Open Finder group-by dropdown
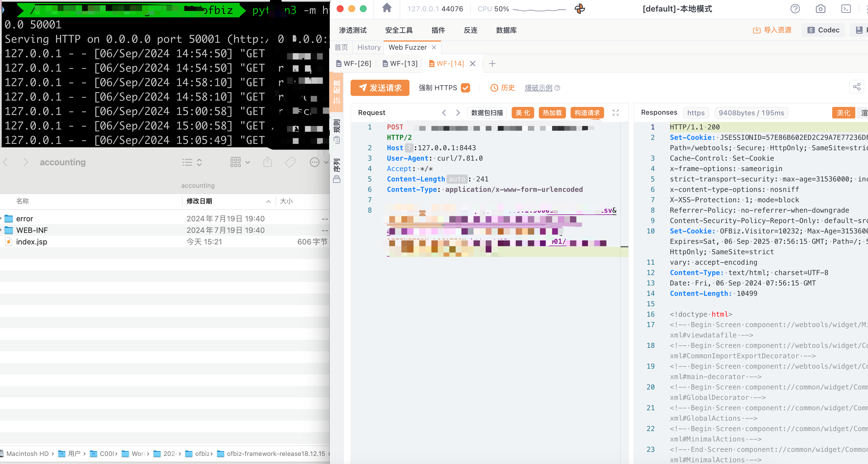868x464 pixels. (x=240, y=162)
